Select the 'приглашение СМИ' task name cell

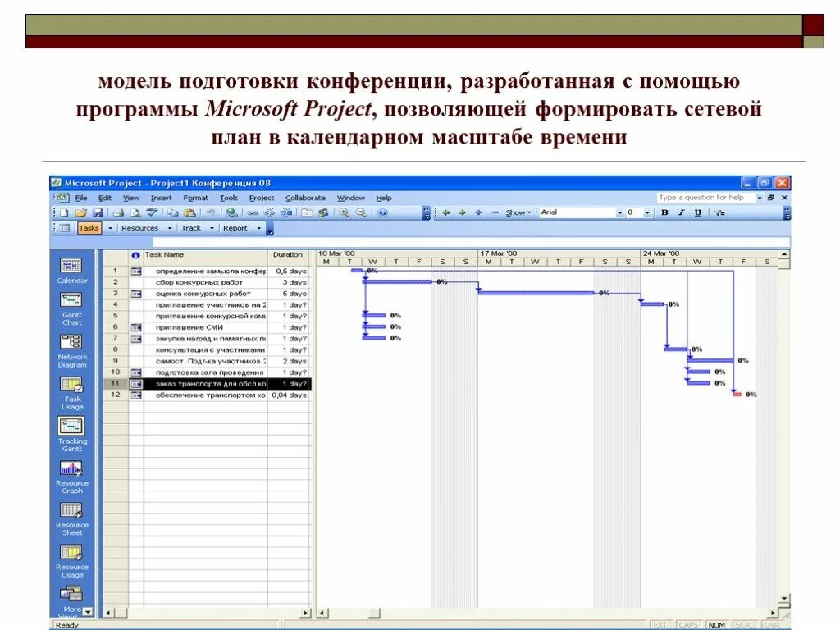coord(206,327)
